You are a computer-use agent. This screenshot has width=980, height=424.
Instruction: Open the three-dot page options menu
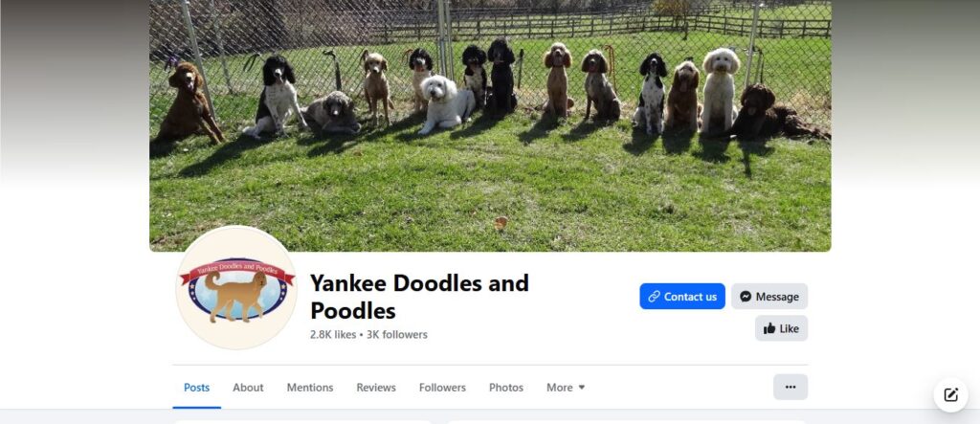790,387
